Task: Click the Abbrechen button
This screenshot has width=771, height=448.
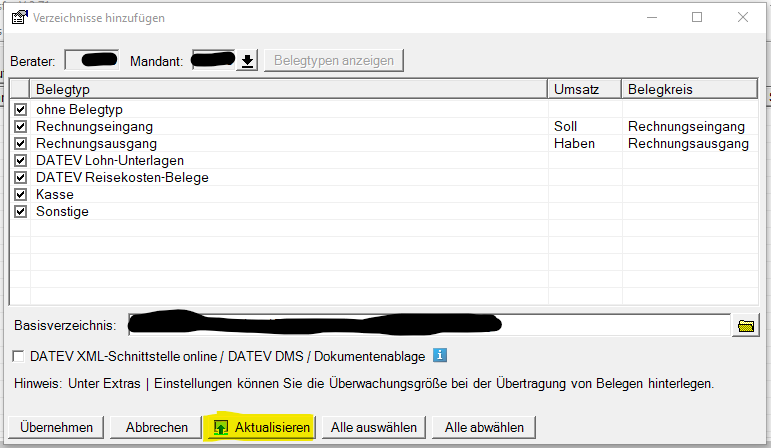Action: click(x=156, y=427)
